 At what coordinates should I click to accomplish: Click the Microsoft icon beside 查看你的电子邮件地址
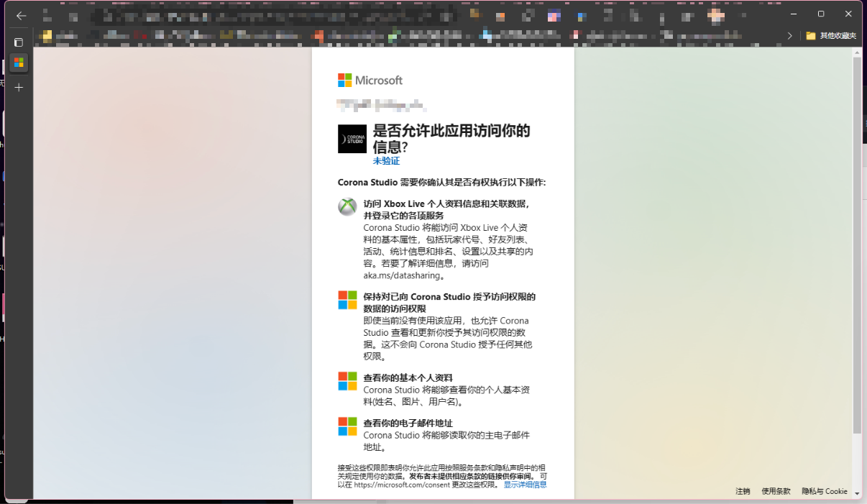pos(347,426)
